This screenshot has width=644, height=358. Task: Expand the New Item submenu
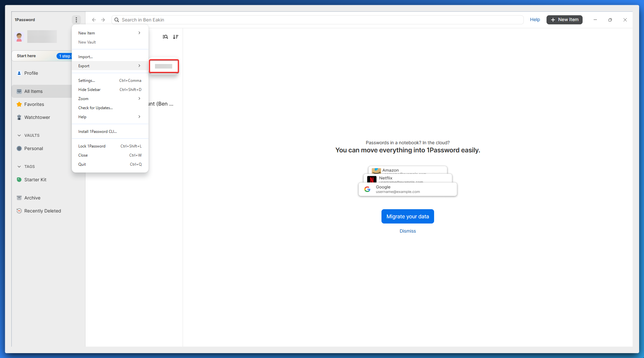[110, 33]
